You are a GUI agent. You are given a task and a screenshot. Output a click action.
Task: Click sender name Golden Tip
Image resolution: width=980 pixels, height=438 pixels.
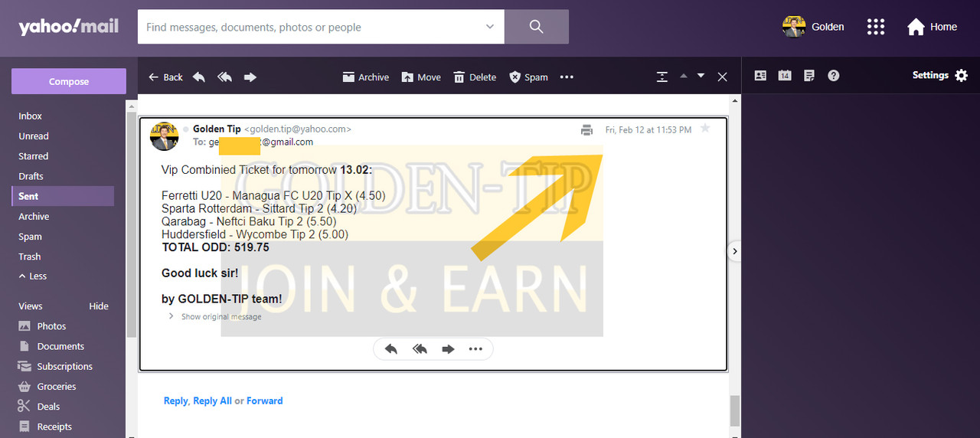click(x=217, y=129)
